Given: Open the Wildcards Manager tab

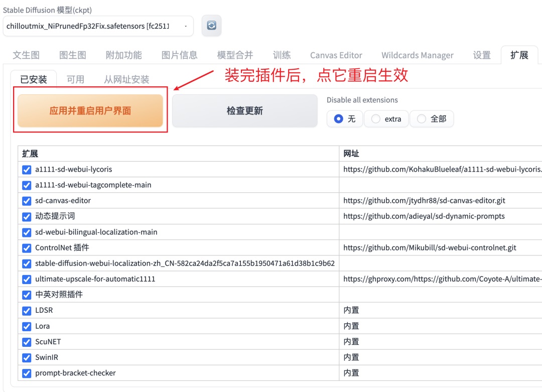Looking at the screenshot, I should pyautogui.click(x=417, y=55).
